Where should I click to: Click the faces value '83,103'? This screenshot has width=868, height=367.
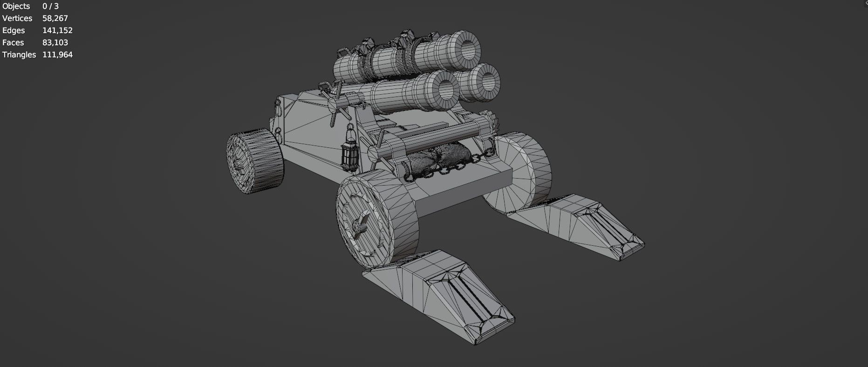[55, 42]
